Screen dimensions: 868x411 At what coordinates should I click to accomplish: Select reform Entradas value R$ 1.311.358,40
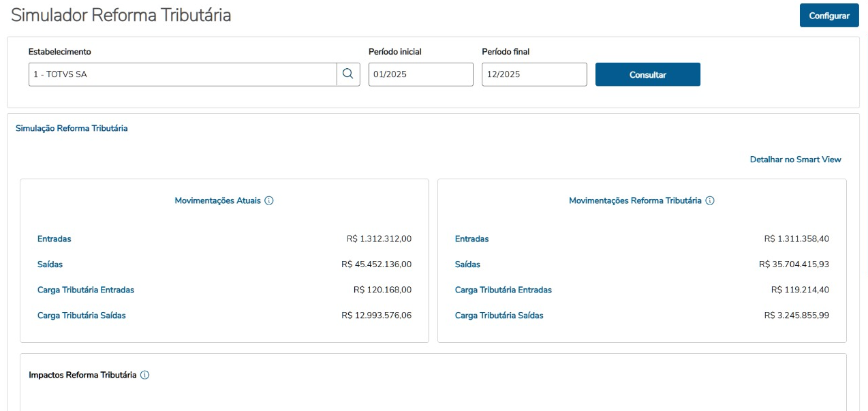796,239
